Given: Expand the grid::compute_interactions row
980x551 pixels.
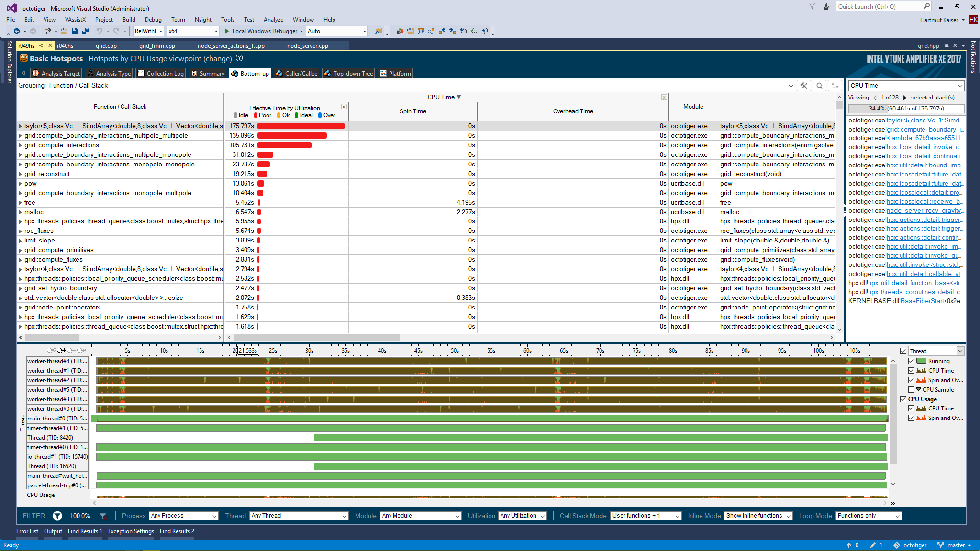Looking at the screenshot, I should 20,145.
